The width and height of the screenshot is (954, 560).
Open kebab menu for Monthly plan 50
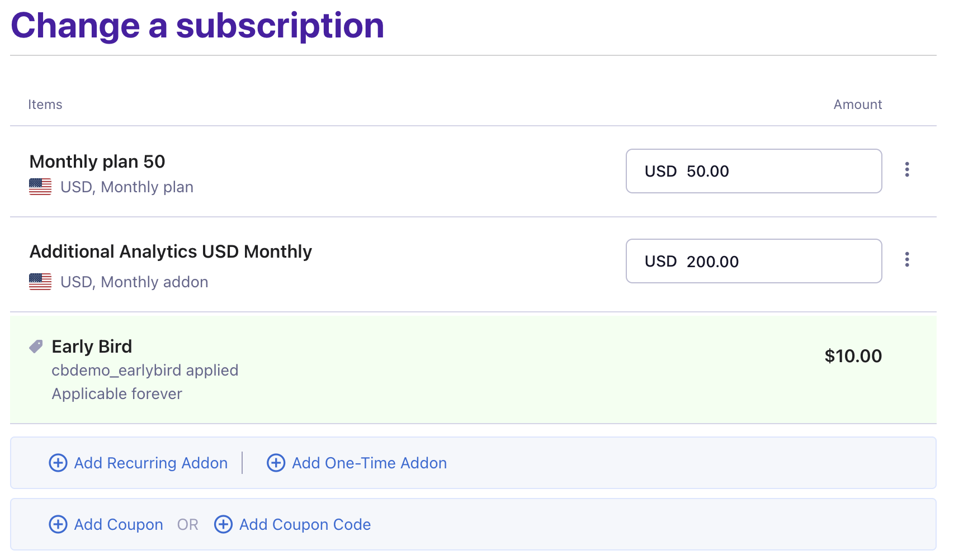(906, 169)
